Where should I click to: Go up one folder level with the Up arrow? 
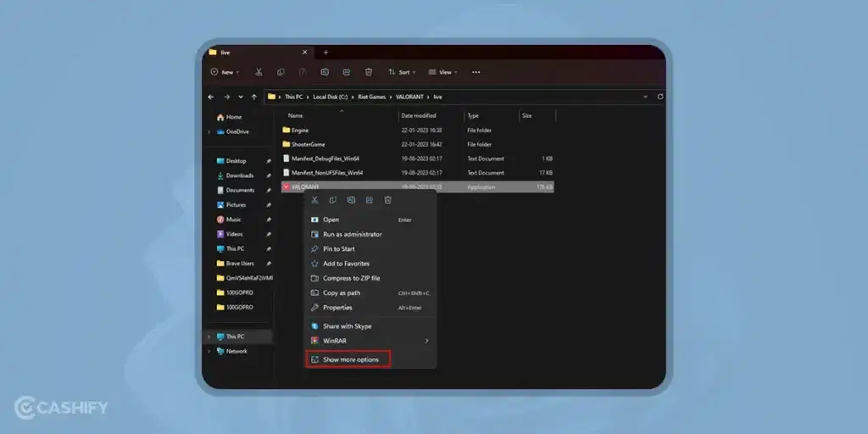254,97
